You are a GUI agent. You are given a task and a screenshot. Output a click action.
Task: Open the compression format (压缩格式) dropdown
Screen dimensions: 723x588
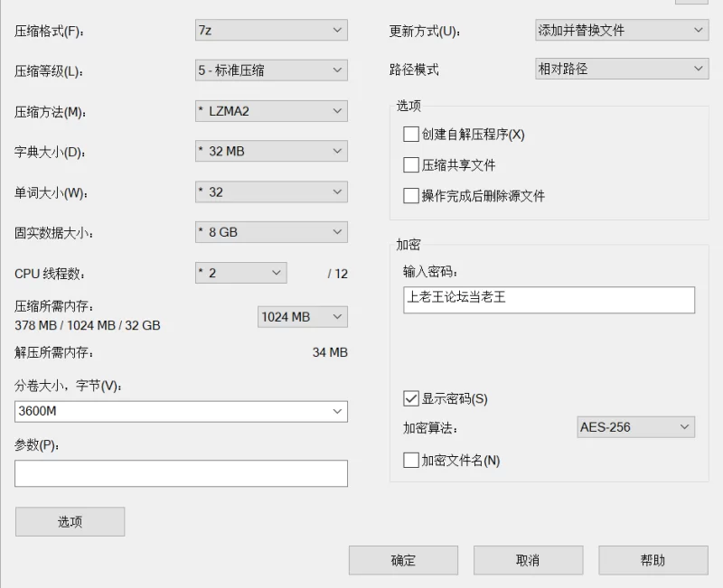pyautogui.click(x=271, y=31)
